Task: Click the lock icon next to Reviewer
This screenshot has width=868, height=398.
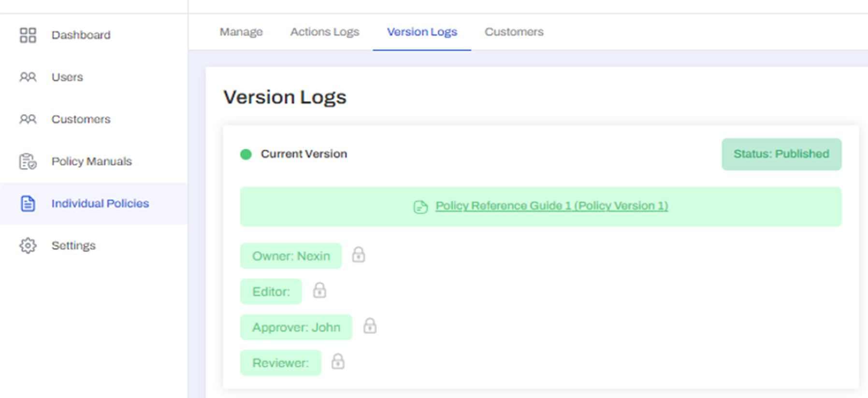Action: point(338,362)
